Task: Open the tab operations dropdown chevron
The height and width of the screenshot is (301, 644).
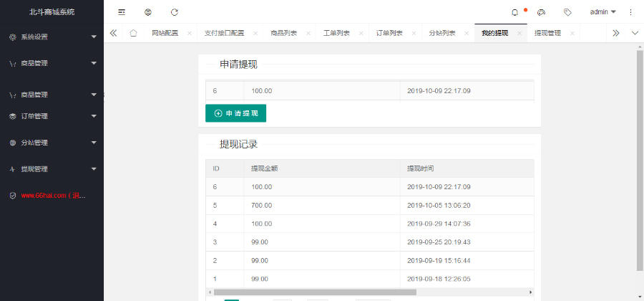Action: (635, 33)
